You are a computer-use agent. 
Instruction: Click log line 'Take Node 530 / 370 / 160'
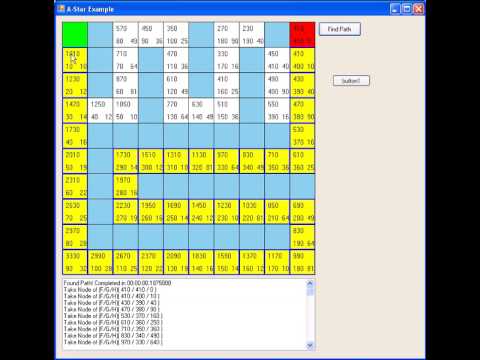coord(113,316)
